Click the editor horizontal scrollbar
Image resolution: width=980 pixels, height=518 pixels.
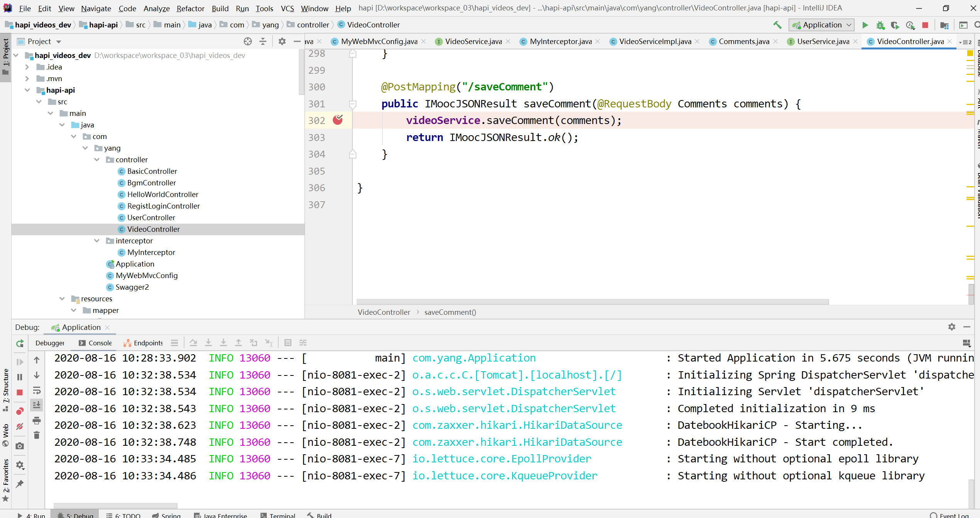tap(592, 302)
